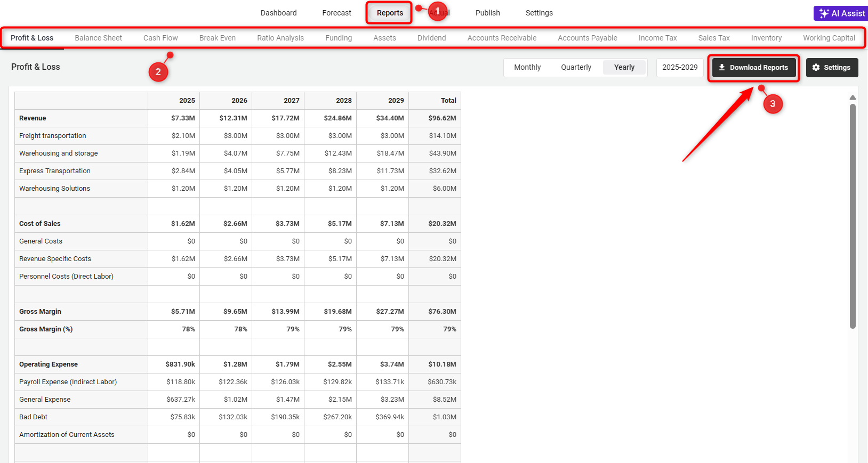Switch to Accounts Receivable tab
The image size is (868, 463).
click(502, 38)
